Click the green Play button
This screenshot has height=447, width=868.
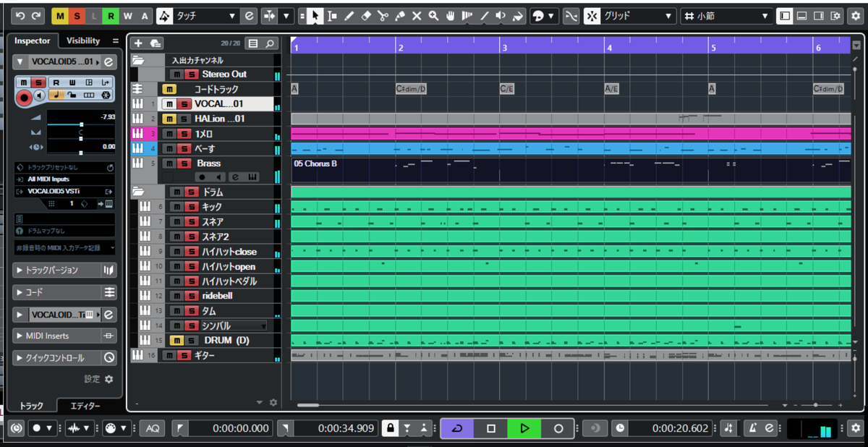(524, 428)
